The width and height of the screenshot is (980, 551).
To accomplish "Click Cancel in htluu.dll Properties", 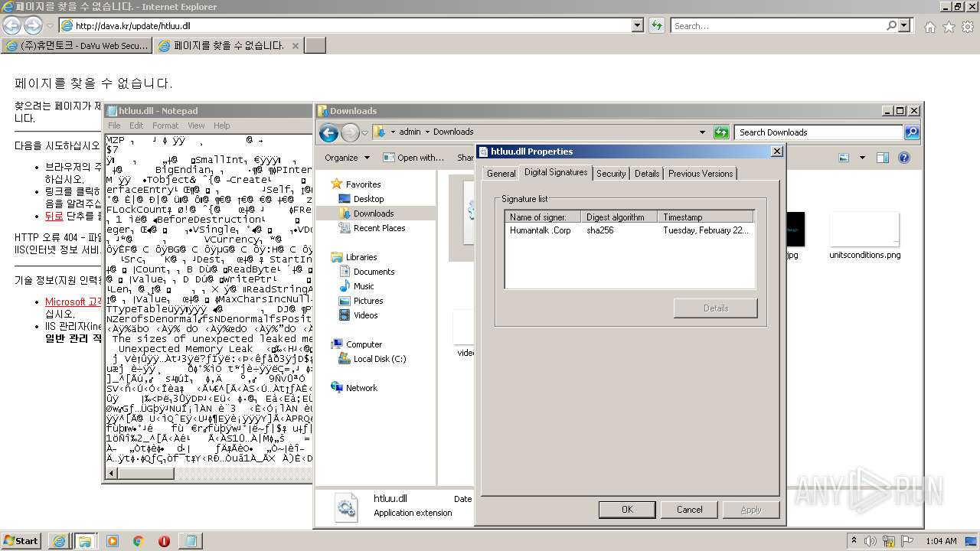I will (x=689, y=510).
